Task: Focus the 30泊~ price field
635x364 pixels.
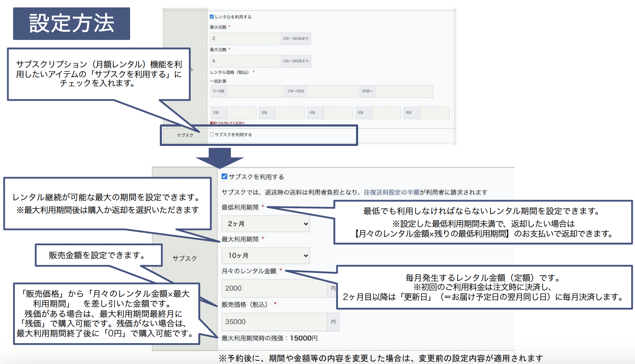Action: pos(404,91)
